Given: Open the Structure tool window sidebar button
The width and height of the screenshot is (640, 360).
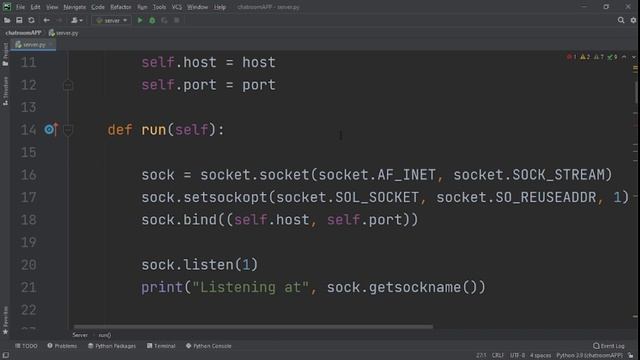Looking at the screenshot, I should [5, 91].
